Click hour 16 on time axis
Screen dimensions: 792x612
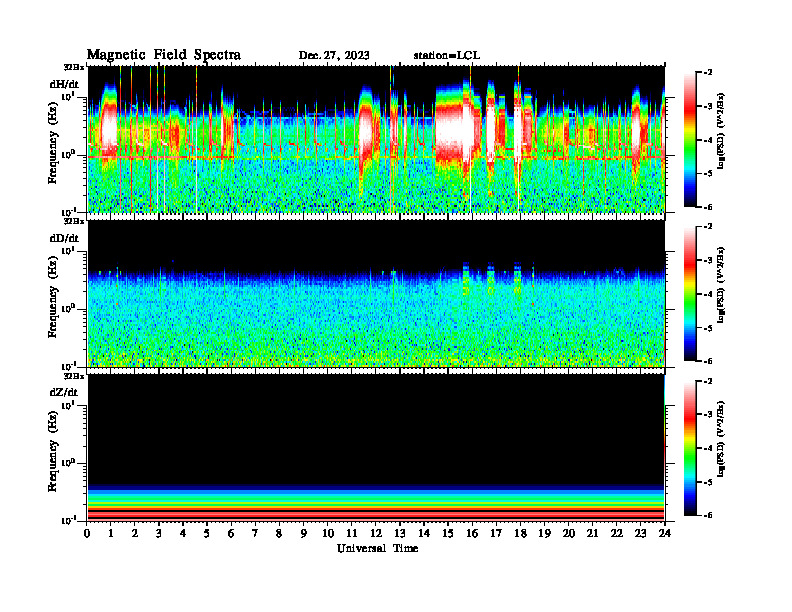click(x=472, y=533)
